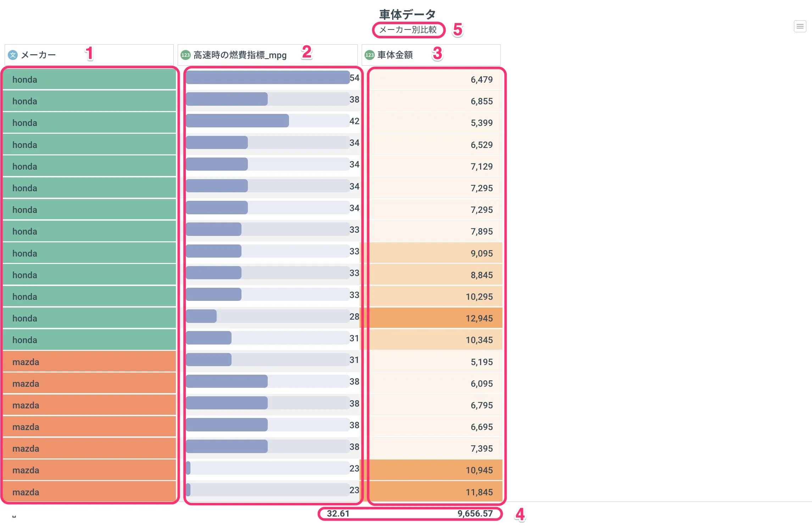Click the chart title 車体データ

coord(407,14)
